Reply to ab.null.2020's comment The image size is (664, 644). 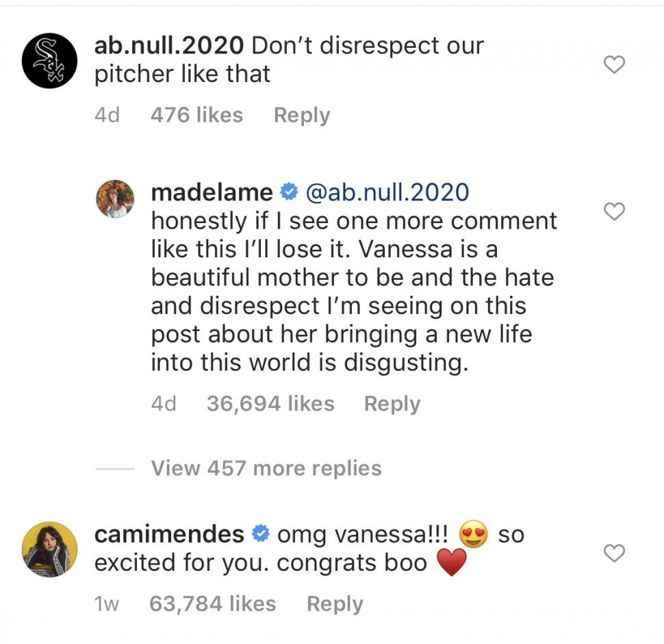tap(302, 115)
